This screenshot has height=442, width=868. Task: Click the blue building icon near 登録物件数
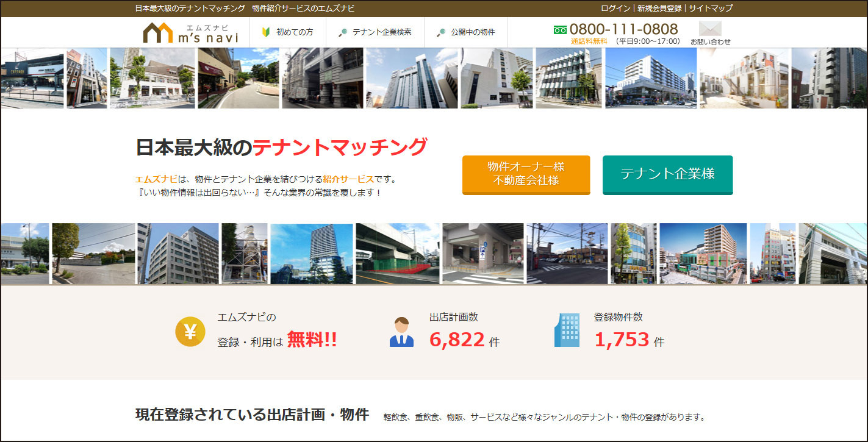click(567, 330)
